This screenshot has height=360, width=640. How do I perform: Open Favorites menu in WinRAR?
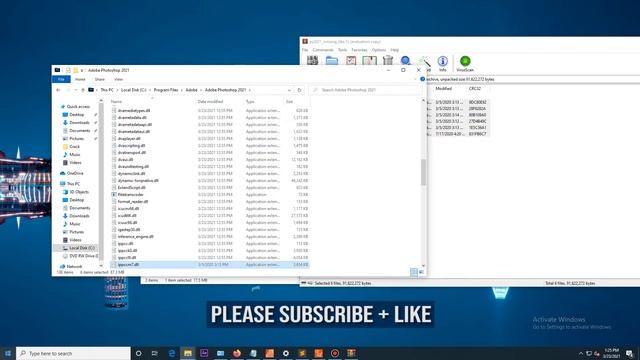[x=359, y=50]
